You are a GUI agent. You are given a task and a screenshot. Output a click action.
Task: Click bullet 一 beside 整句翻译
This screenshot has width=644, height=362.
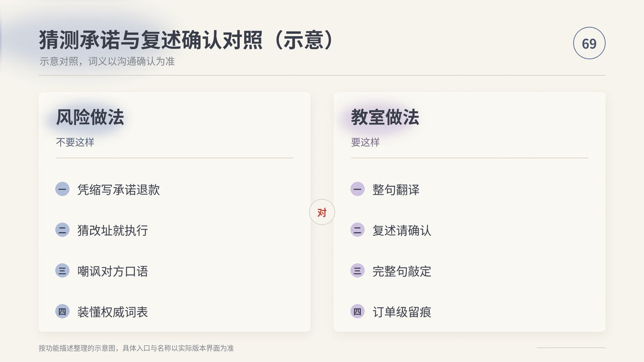[357, 189]
